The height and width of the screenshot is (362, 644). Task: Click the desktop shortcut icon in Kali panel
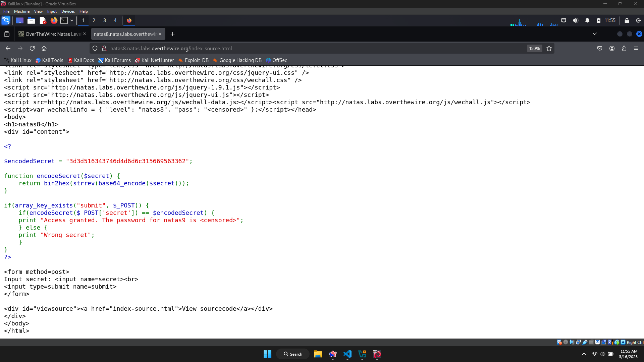[20, 20]
